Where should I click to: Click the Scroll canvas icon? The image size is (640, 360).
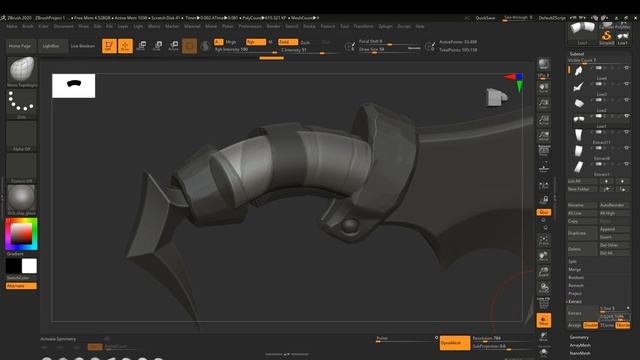click(x=544, y=88)
